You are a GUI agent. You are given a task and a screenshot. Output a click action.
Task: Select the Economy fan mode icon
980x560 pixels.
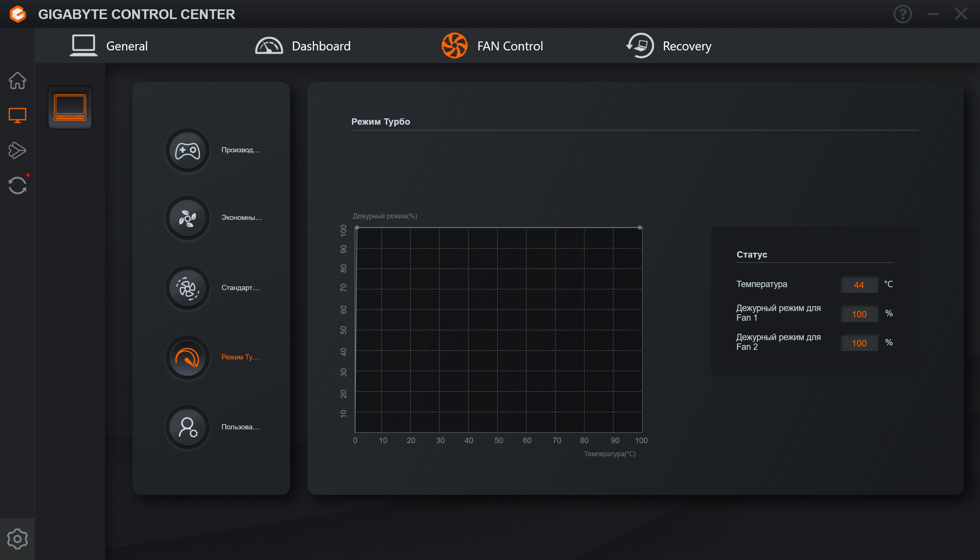pos(187,218)
